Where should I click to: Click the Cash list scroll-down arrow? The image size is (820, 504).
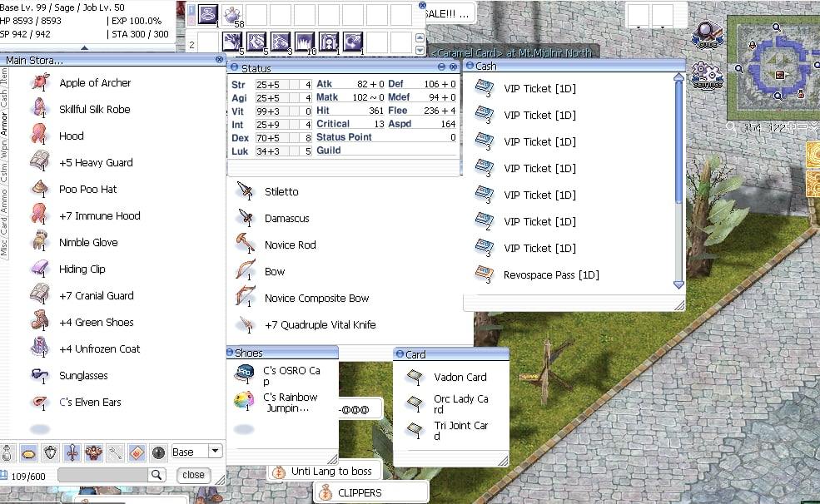coord(678,284)
